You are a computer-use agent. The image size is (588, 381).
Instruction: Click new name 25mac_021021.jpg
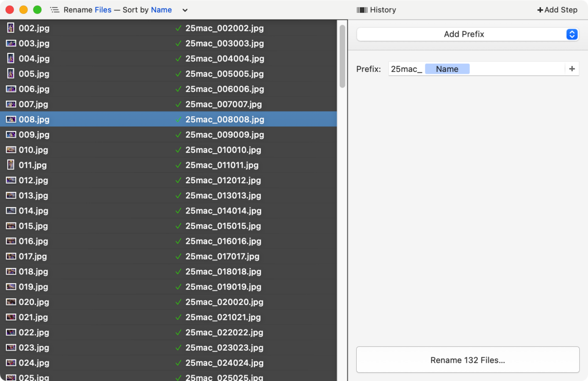pos(223,317)
